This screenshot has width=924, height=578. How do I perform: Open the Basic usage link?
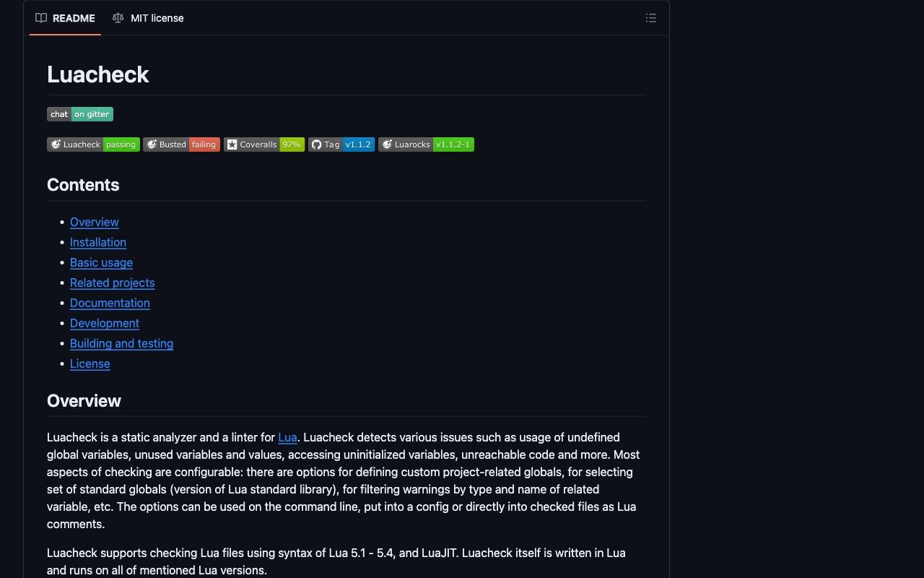[101, 262]
